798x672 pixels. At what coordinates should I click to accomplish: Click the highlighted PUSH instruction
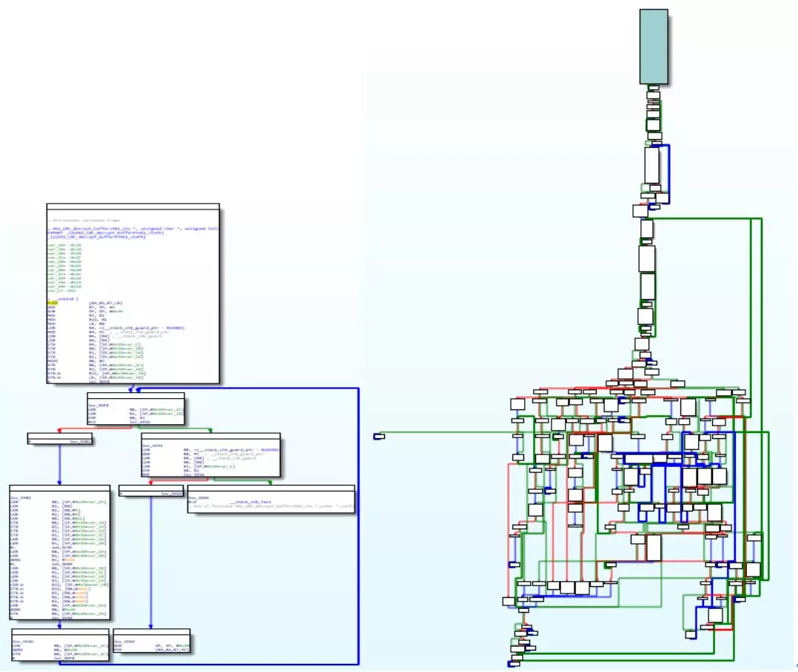[x=52, y=303]
